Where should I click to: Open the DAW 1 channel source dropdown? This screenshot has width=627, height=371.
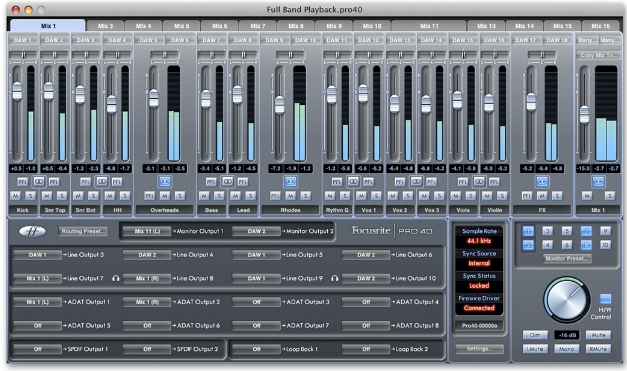[x=23, y=40]
